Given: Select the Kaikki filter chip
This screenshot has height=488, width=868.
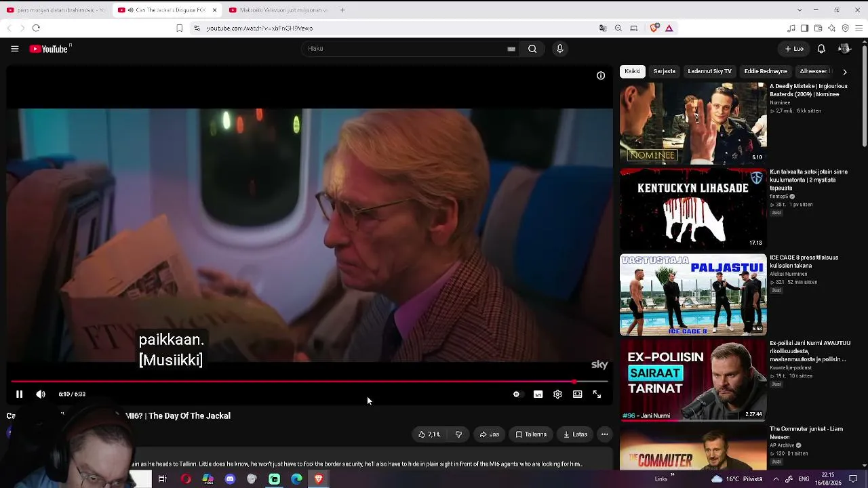Looking at the screenshot, I should [633, 71].
